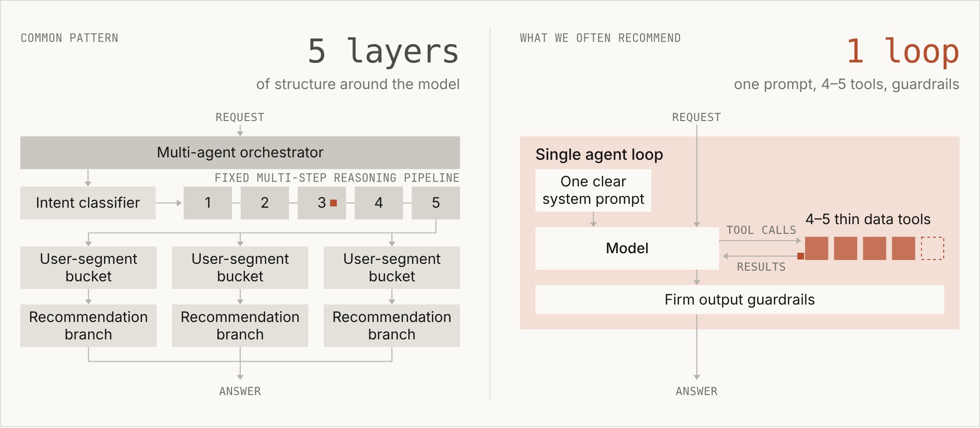This screenshot has width=980, height=428.
Task: Click the 'One clear system prompt' box
Action: click(593, 190)
